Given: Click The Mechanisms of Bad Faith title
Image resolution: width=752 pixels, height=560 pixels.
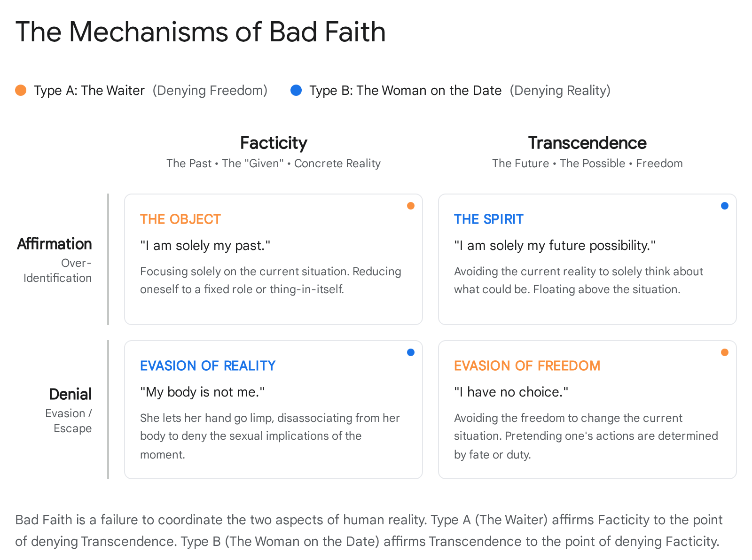Looking at the screenshot, I should pos(200,32).
